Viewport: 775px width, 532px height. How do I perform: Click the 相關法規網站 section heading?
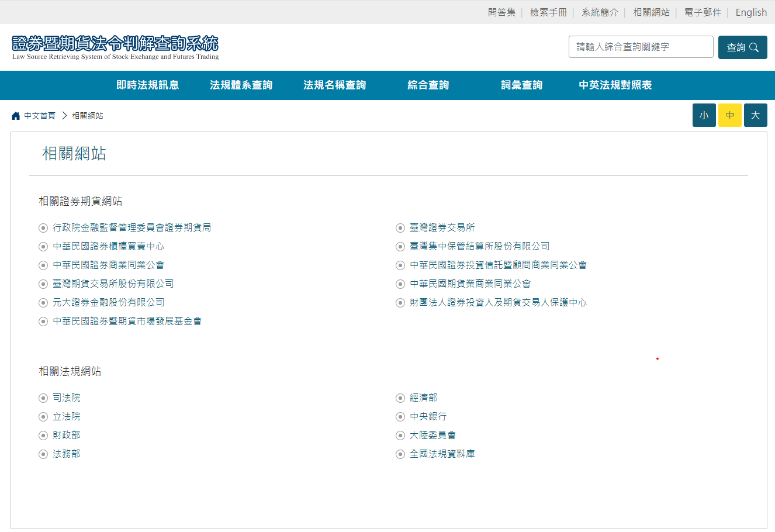tap(70, 371)
